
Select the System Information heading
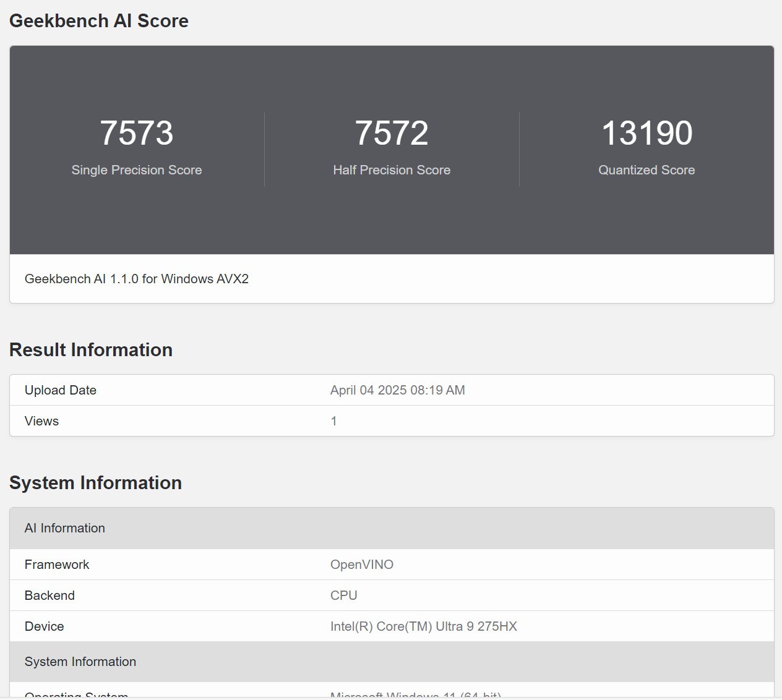95,482
